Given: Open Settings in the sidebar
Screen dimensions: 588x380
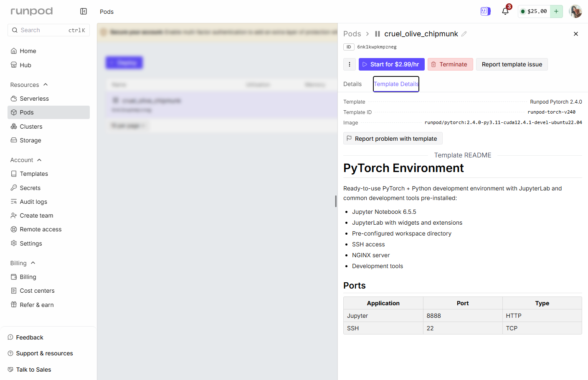Looking at the screenshot, I should 48,243.
